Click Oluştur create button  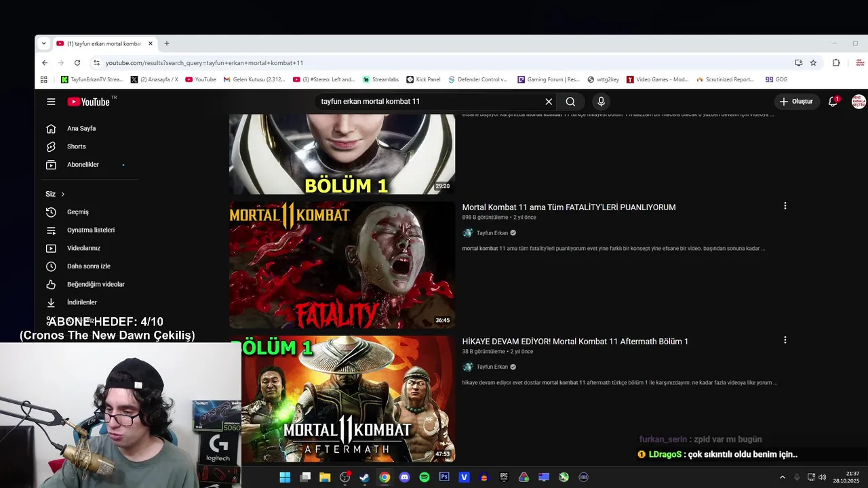click(797, 102)
